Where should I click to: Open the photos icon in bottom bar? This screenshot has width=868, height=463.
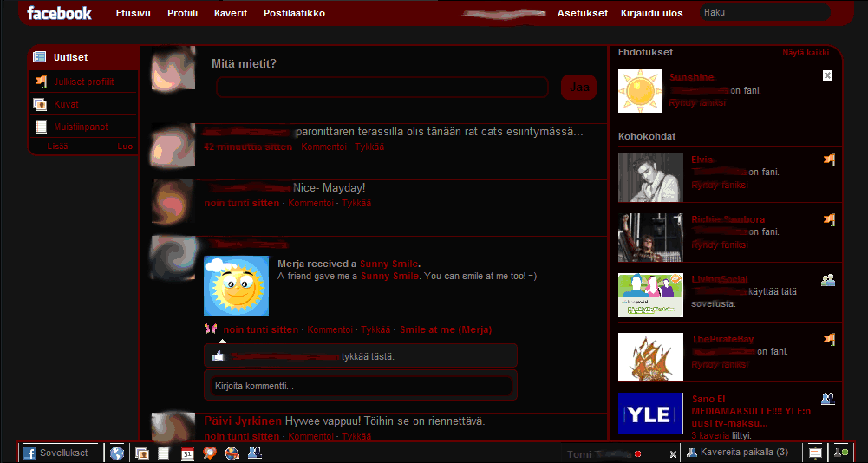(142, 453)
